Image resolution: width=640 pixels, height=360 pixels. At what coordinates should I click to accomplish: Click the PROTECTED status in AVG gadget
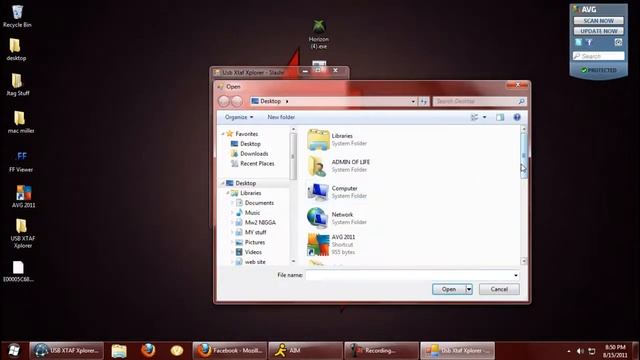(598, 70)
